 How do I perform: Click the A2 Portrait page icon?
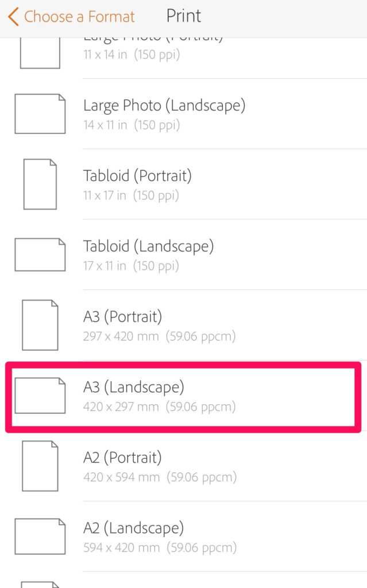(40, 466)
